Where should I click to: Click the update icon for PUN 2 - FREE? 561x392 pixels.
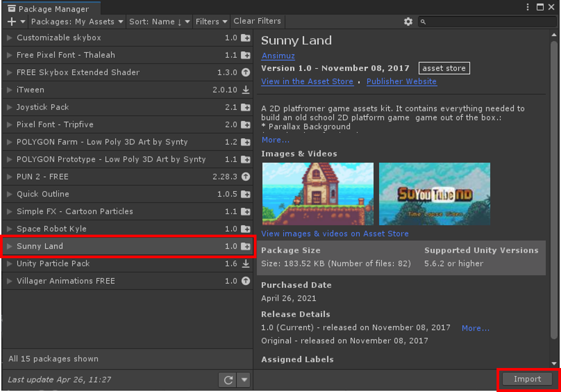point(245,176)
